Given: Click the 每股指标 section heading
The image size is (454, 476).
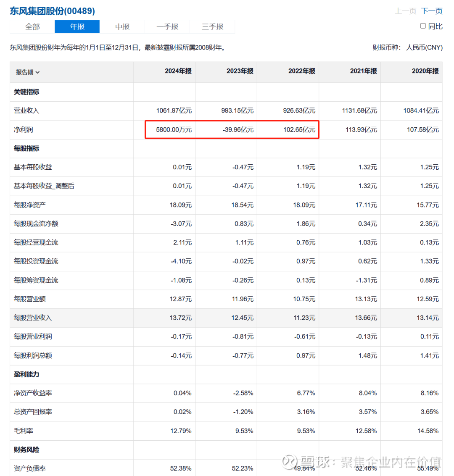Looking at the screenshot, I should (26, 148).
